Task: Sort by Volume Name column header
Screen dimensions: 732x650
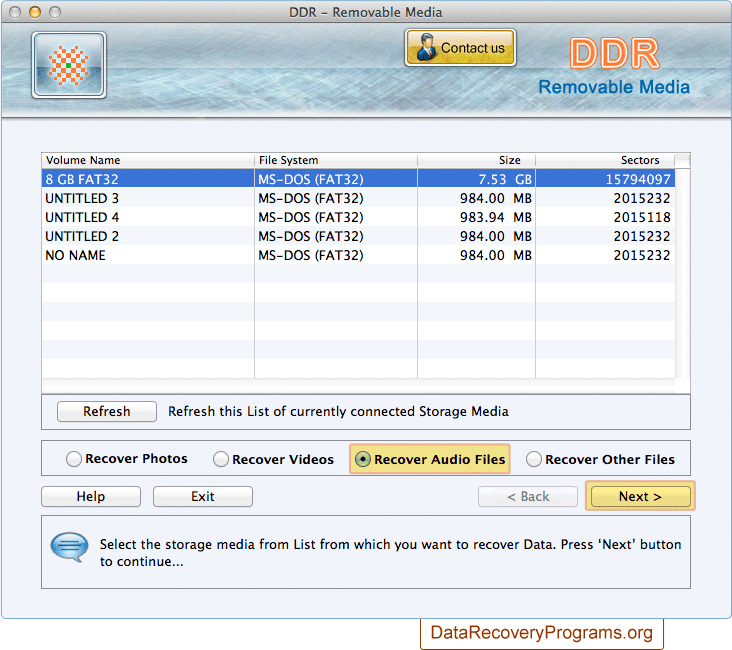Action: pos(148,160)
